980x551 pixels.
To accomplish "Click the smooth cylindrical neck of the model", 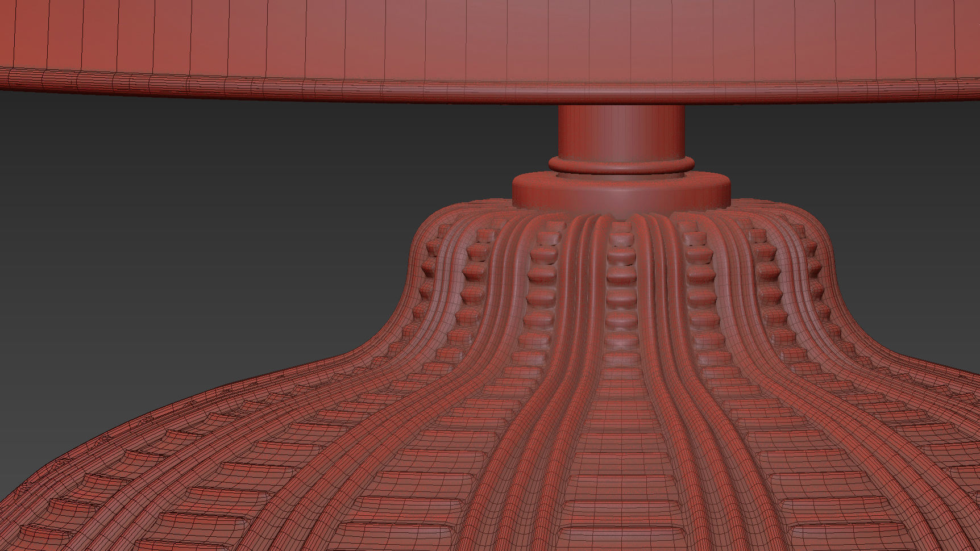I will point(621,132).
